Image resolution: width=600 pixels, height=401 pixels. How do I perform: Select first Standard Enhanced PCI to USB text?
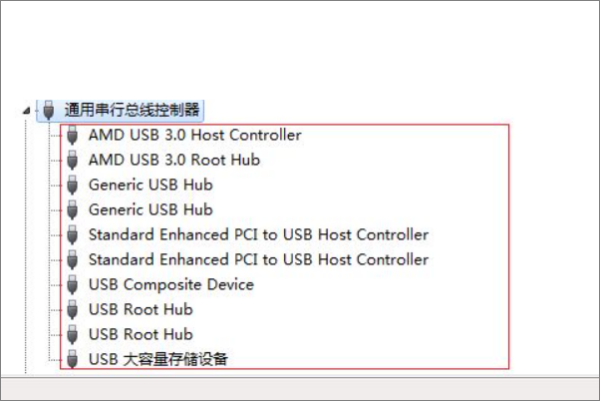[x=258, y=234]
